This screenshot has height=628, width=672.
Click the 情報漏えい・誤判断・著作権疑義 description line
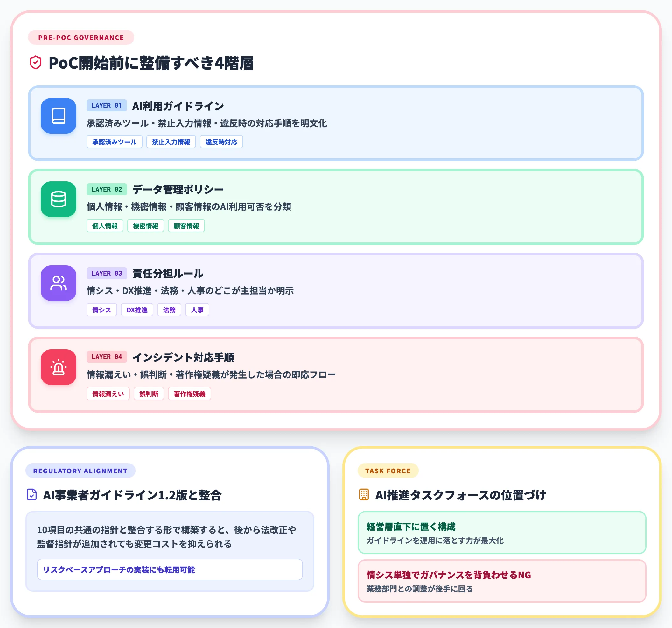point(211,374)
